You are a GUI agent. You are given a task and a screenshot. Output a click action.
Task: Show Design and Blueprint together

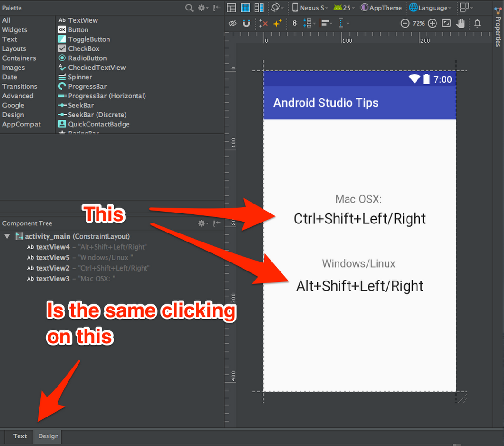[x=259, y=8]
